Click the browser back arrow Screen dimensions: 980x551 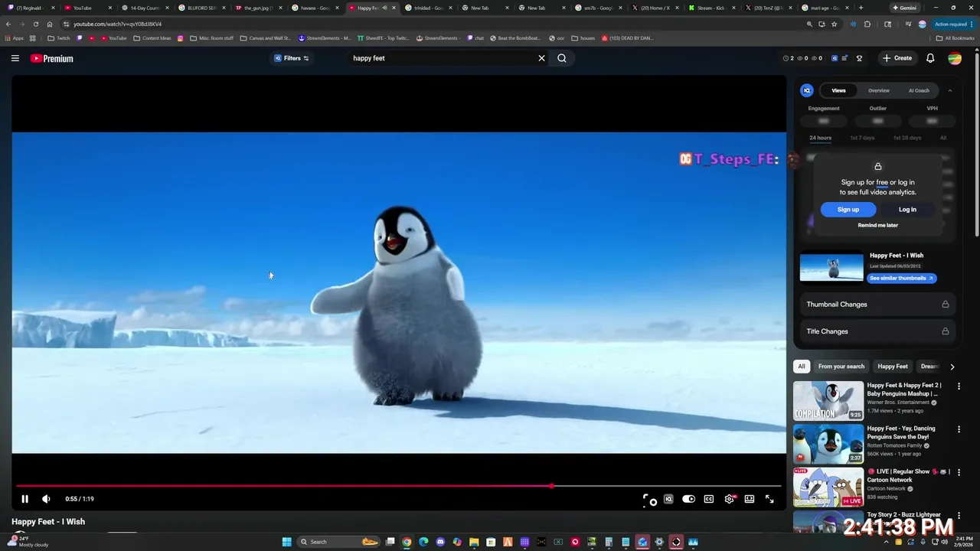tap(8, 24)
